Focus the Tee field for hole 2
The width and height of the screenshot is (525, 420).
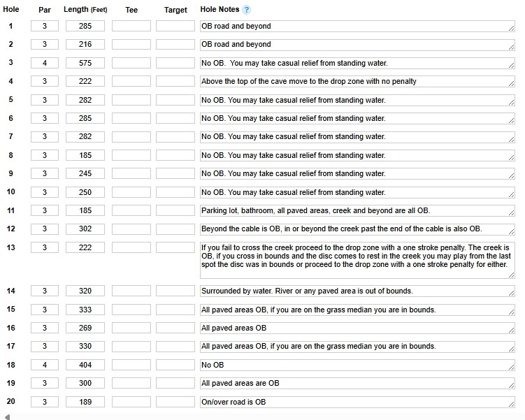click(131, 44)
